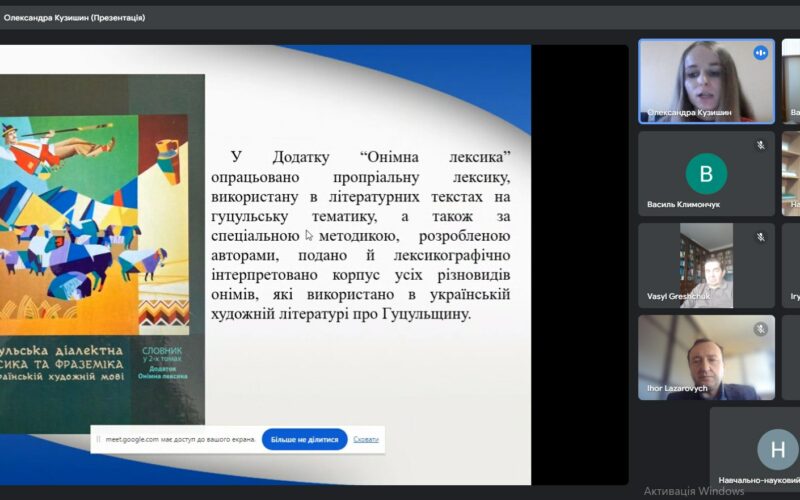Click the slide paragraph about "Онімна лексика"
The height and width of the screenshot is (500, 800).
tap(360, 235)
